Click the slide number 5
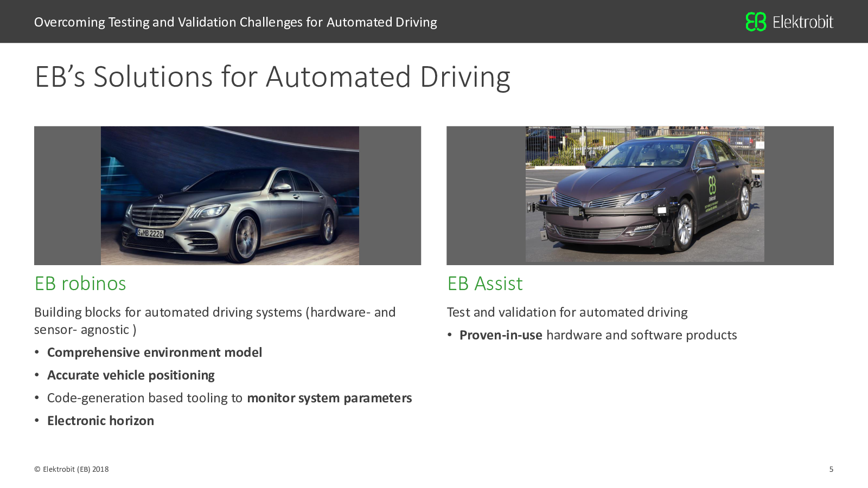 (x=831, y=470)
